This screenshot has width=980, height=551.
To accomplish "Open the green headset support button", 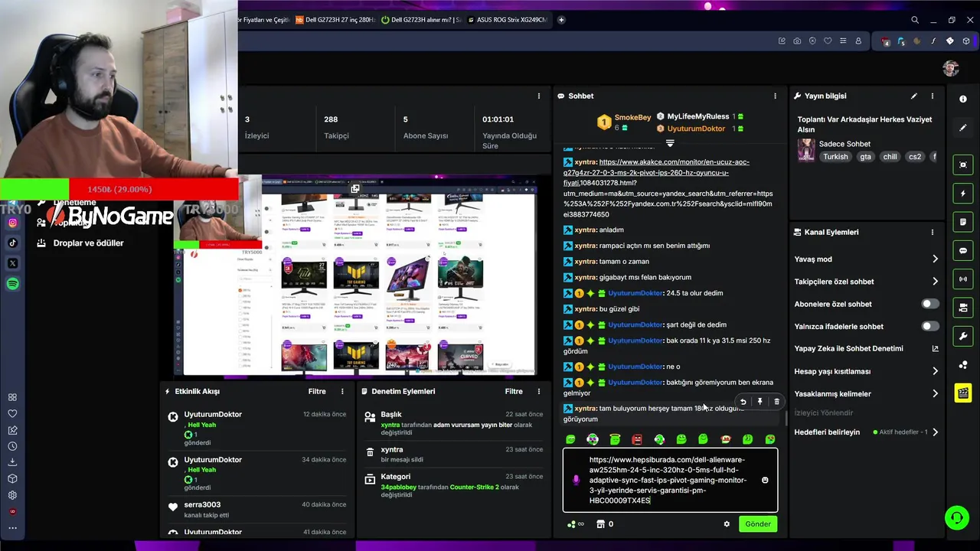I will 956,518.
